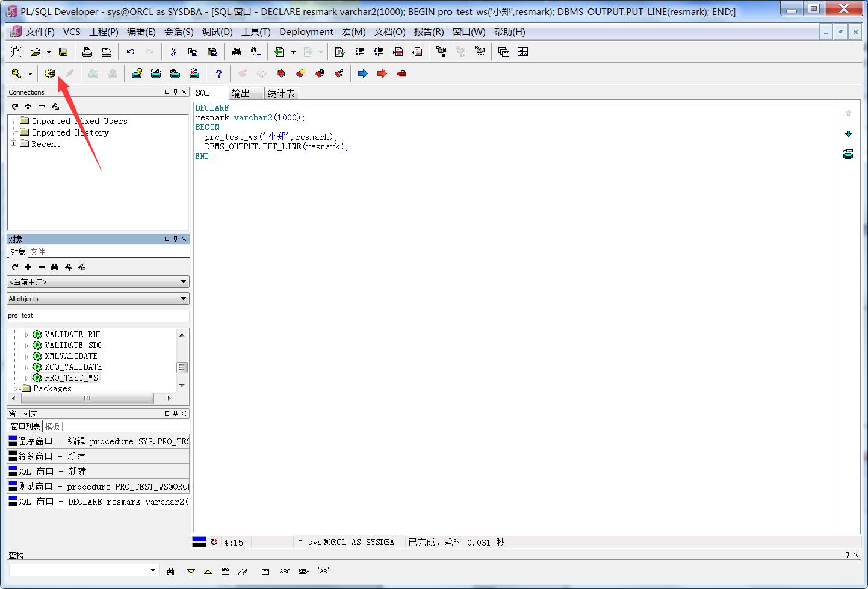The image size is (868, 589).
Task: Click the PL/SQL Beautifier icon with green check
Action: click(339, 52)
